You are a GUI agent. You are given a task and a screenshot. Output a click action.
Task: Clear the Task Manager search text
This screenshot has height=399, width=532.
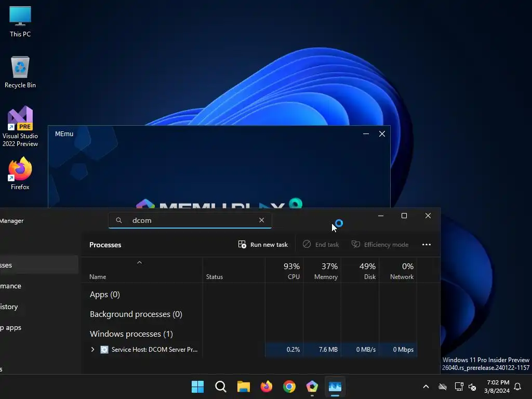coord(262,220)
